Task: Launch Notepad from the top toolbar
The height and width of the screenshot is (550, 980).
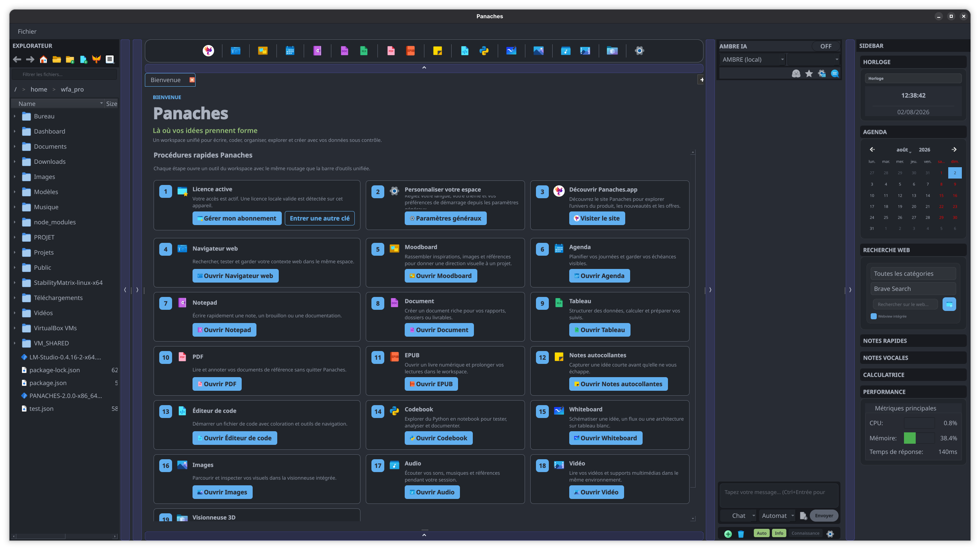Action: [x=317, y=51]
